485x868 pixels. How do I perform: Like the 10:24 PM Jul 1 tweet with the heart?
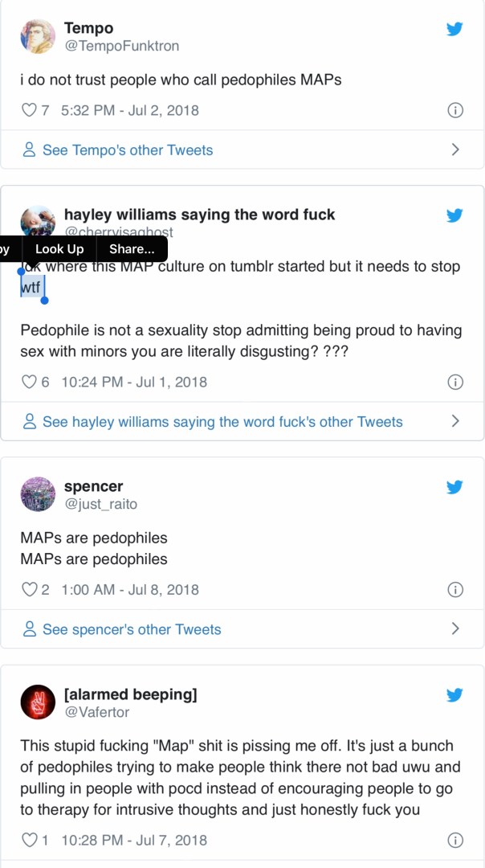pos(29,382)
